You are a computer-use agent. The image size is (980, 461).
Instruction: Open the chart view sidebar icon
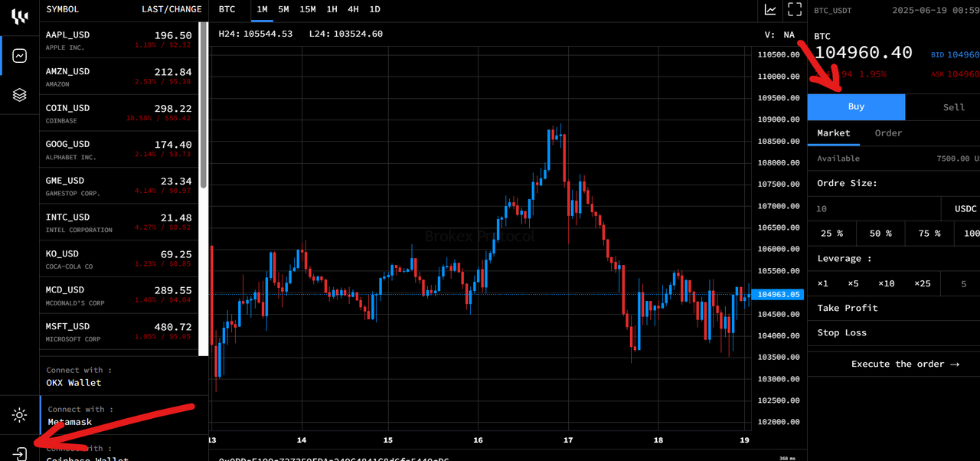point(20,56)
